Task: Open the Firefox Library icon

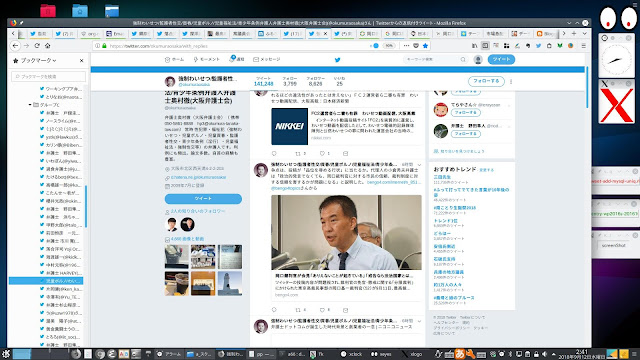Action: click(474, 46)
